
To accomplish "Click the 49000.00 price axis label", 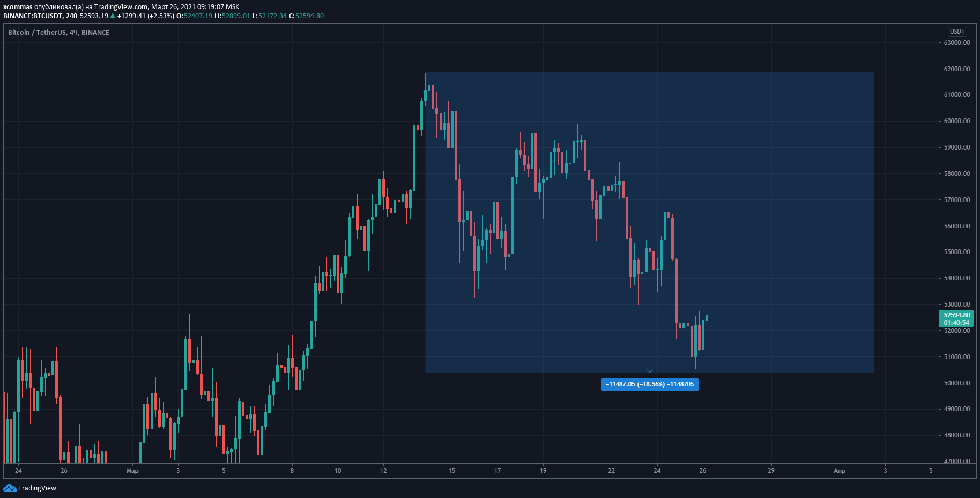I will pyautogui.click(x=957, y=409).
